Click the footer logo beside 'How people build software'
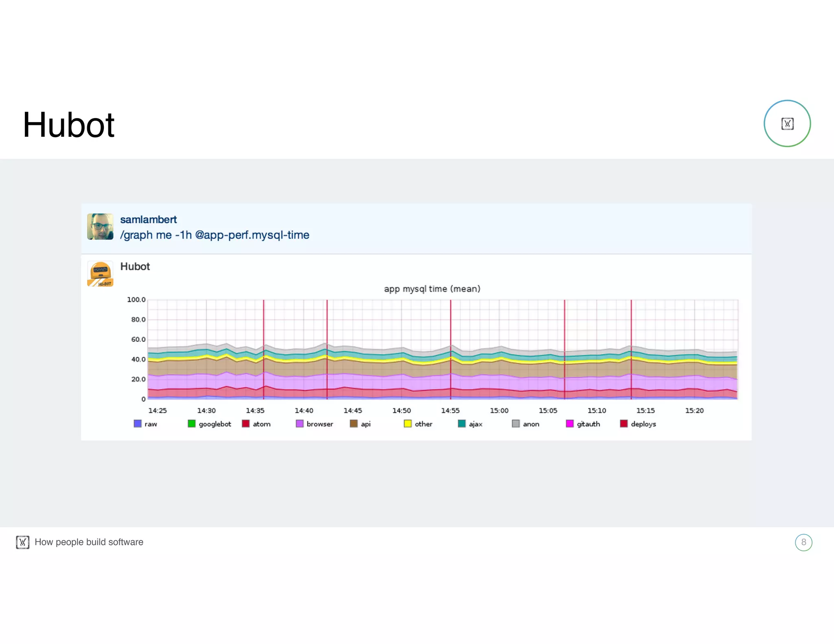This screenshot has width=834, height=644. (x=23, y=542)
